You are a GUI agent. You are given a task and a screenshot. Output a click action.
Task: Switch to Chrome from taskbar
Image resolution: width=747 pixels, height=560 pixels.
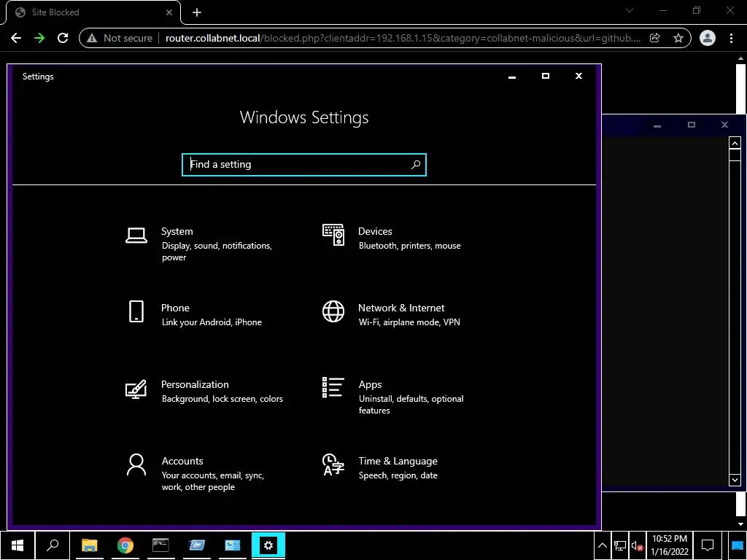click(x=125, y=545)
